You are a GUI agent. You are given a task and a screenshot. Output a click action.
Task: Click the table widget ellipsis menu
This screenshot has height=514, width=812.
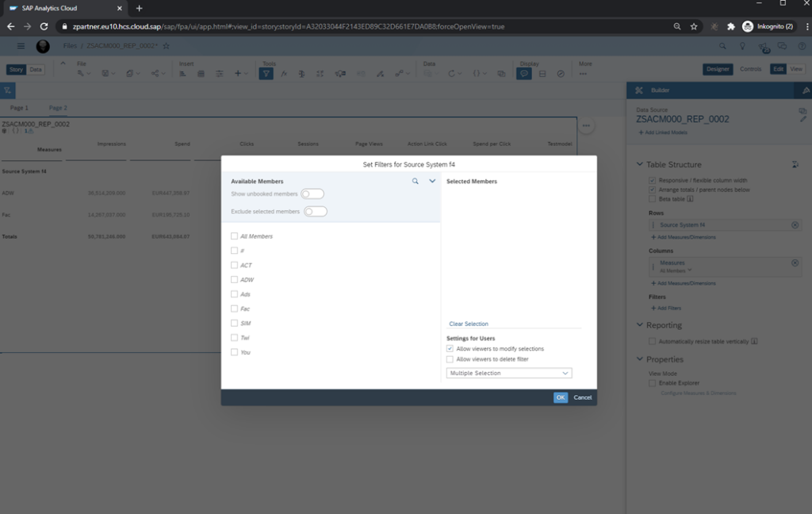coord(586,125)
